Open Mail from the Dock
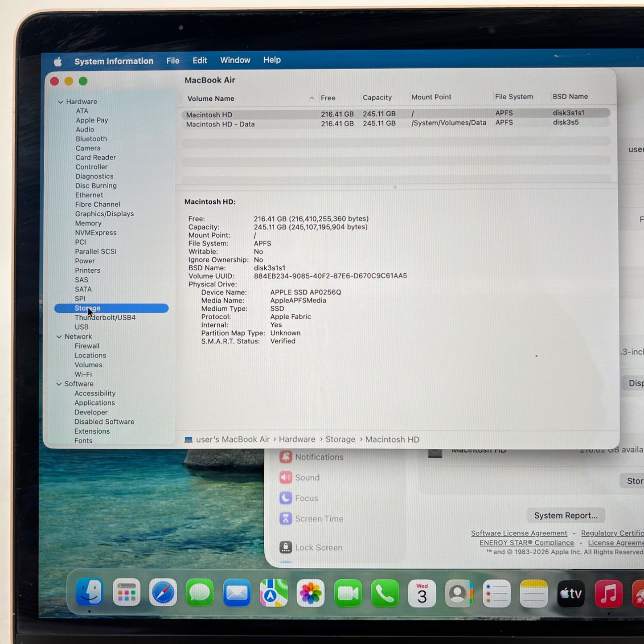644x644 pixels. (237, 592)
